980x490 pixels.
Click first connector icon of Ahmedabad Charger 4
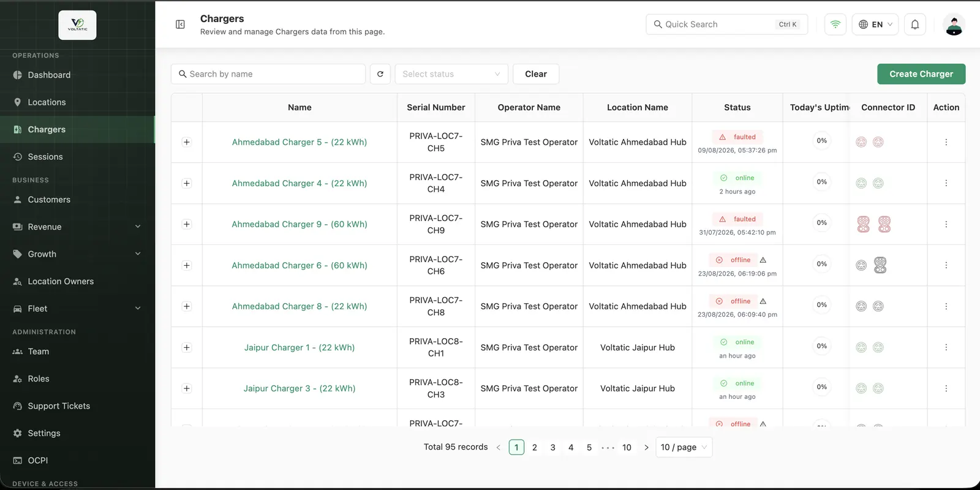coord(861,183)
